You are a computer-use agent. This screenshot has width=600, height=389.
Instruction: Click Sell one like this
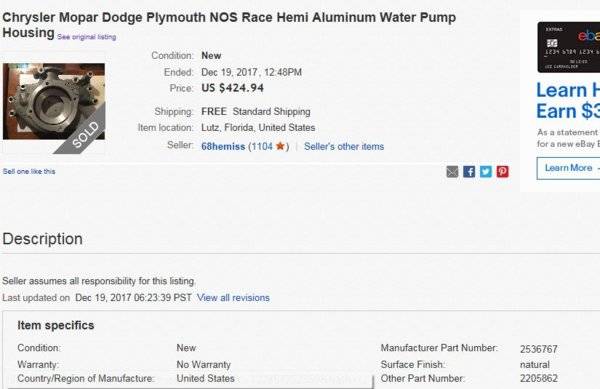[x=29, y=171]
